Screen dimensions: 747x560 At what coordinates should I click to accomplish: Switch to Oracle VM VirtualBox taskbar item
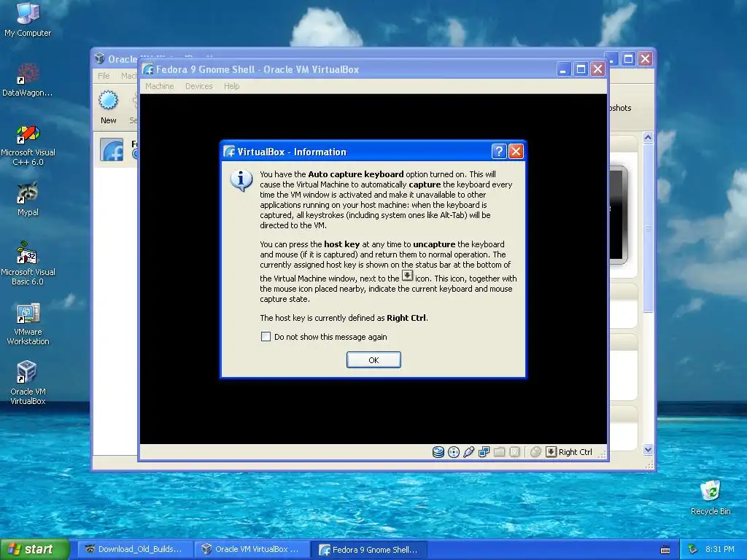(x=252, y=550)
